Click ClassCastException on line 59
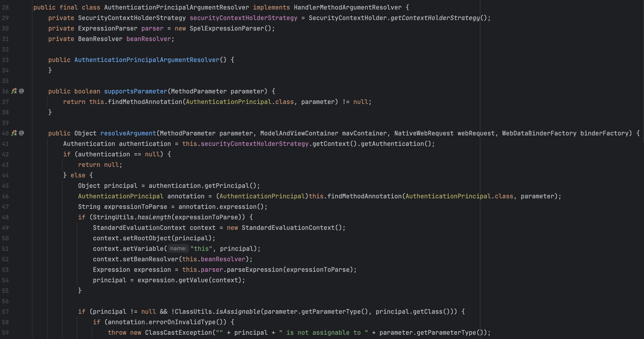The image size is (644, 339). click(178, 333)
